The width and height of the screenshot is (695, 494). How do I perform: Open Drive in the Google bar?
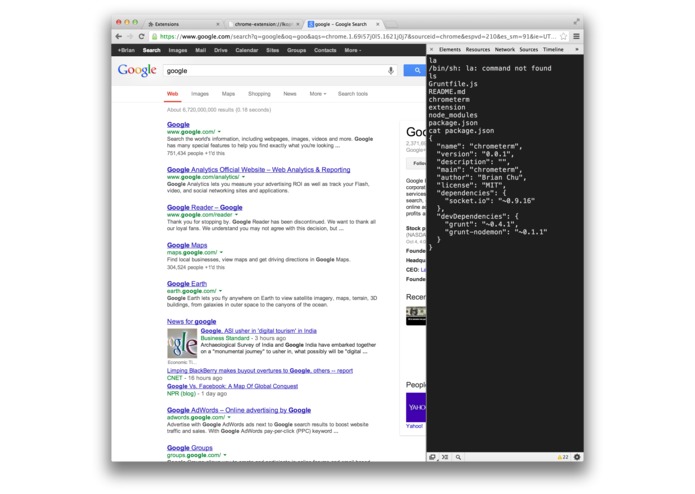pos(221,50)
